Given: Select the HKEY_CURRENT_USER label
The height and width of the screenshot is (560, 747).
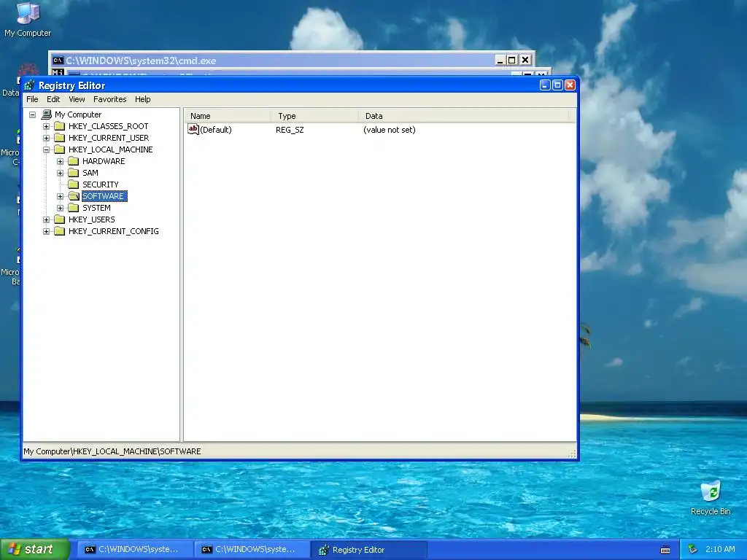Looking at the screenshot, I should click(109, 138).
